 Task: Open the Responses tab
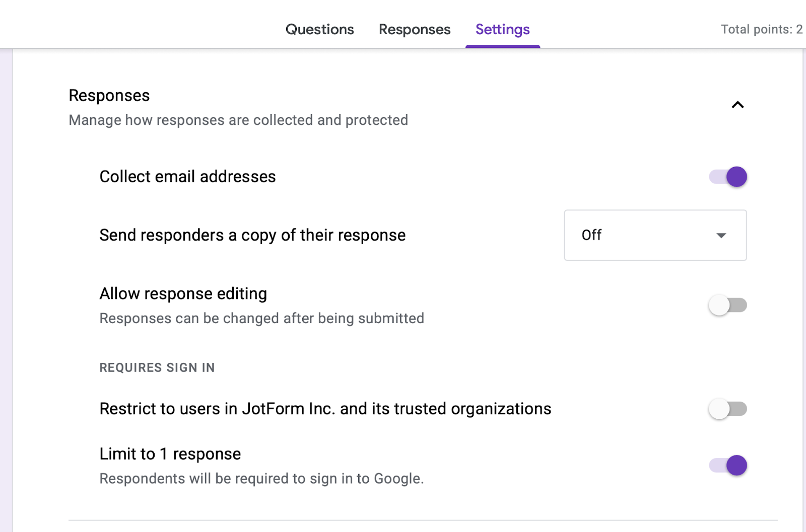tap(414, 29)
